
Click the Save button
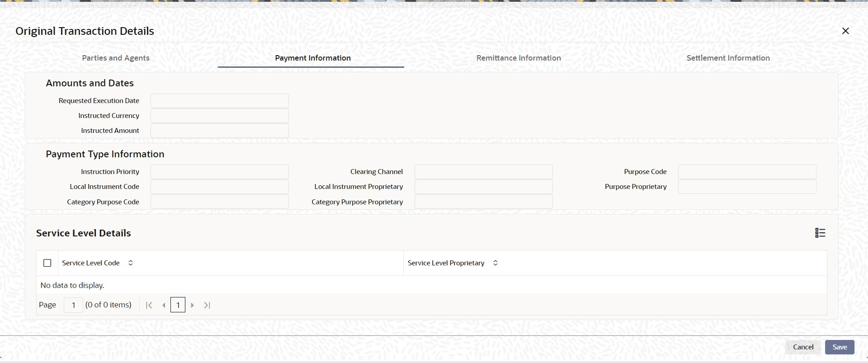click(x=840, y=347)
